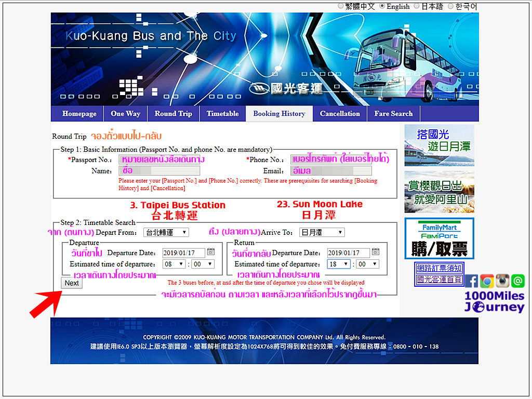Open the Alishan 賞櫻觀日出 banner
Viewport: 532px width, 399px height.
click(x=440, y=192)
